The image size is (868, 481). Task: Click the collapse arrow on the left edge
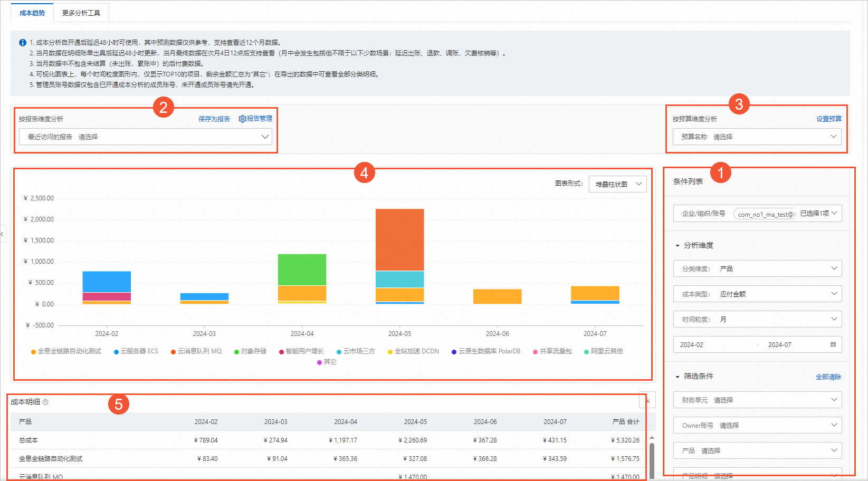click(x=2, y=233)
